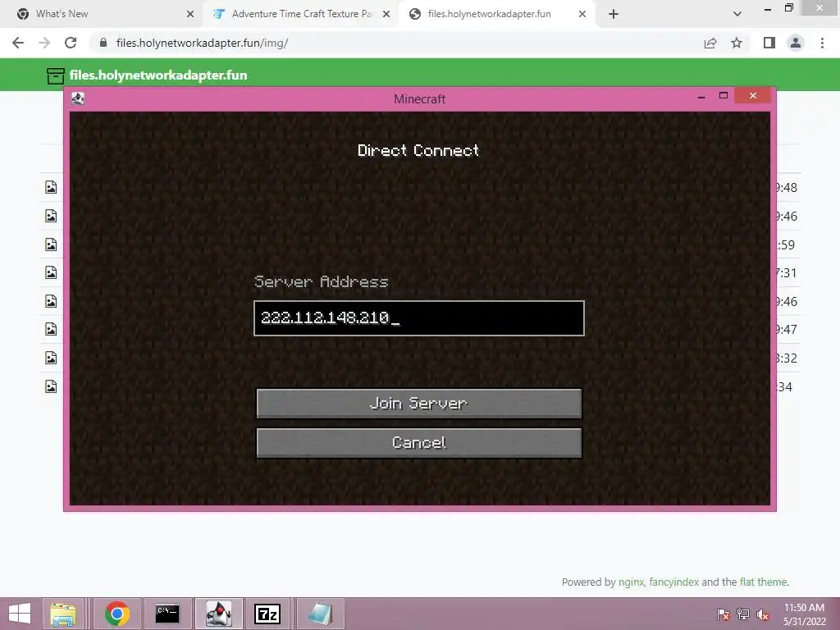Click the image file icon beside 9:47
Viewport: 840px width, 630px height.
tap(51, 329)
